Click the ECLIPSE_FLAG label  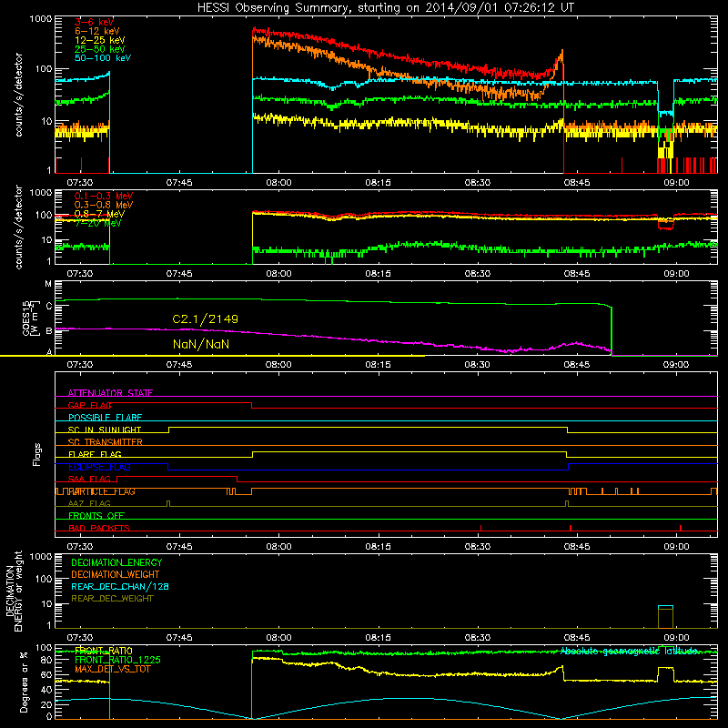(99, 467)
